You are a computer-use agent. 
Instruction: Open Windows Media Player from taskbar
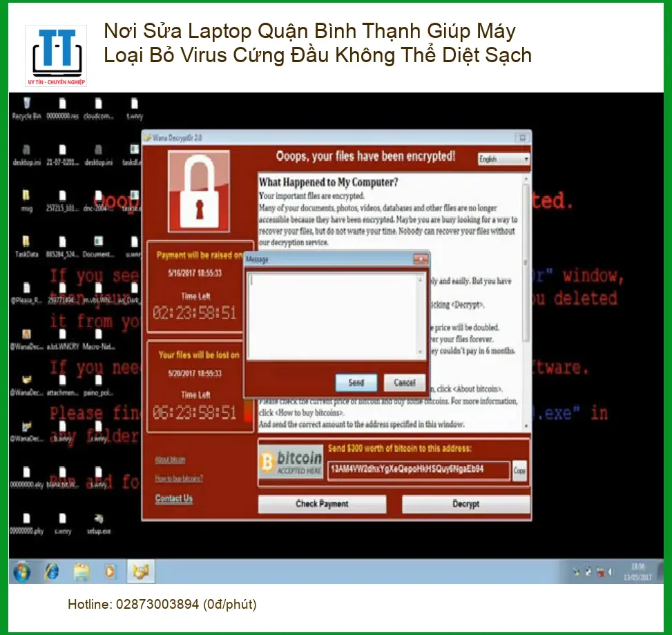110,571
